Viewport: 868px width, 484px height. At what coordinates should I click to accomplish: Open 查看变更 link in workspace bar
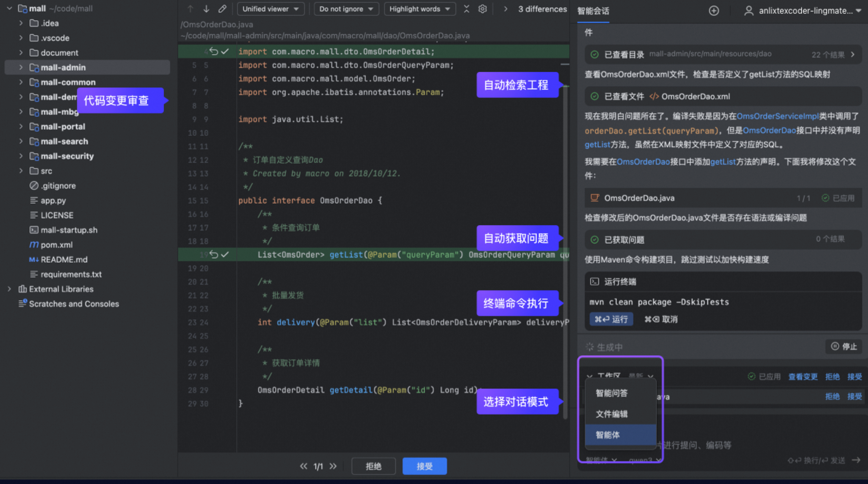click(x=803, y=377)
